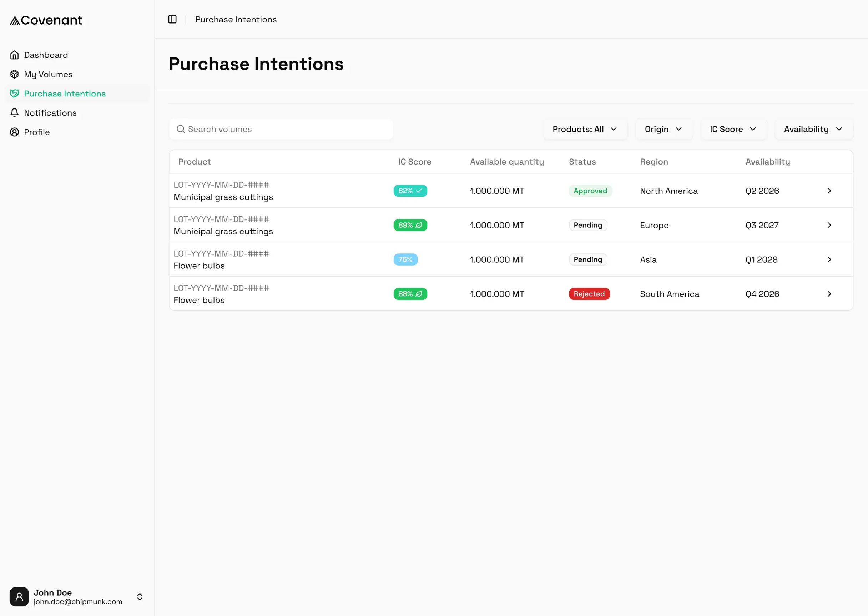Open the Europe row arrow
The image size is (868, 616).
tap(829, 225)
